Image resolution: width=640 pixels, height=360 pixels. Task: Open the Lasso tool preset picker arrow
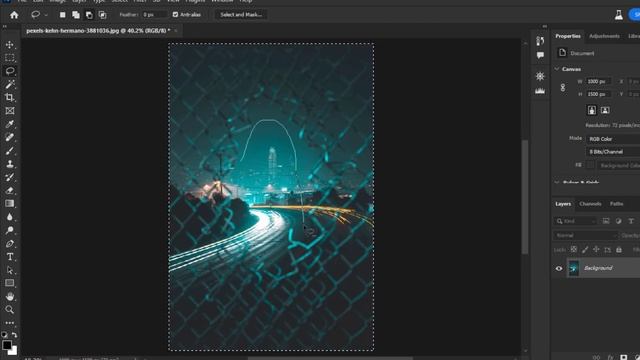46,15
